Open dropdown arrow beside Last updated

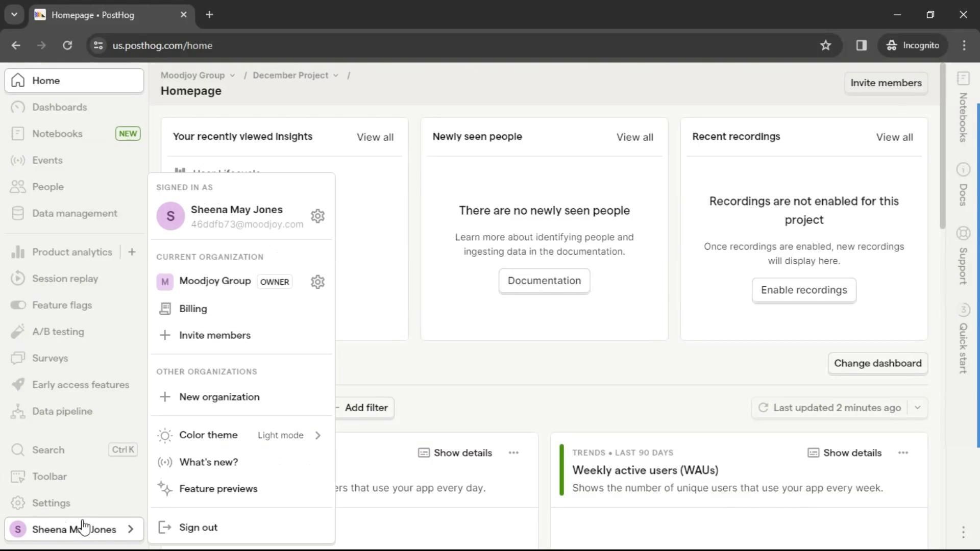pos(917,408)
